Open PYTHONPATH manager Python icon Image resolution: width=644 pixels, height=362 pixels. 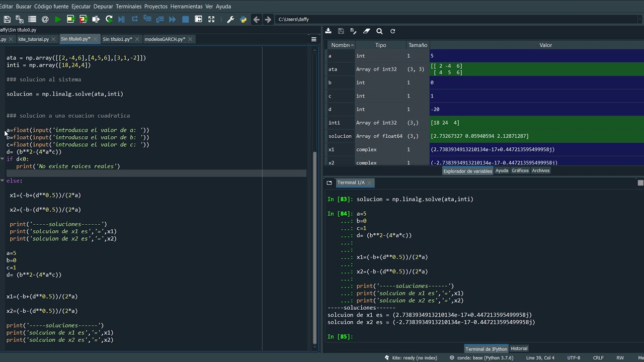244,19
